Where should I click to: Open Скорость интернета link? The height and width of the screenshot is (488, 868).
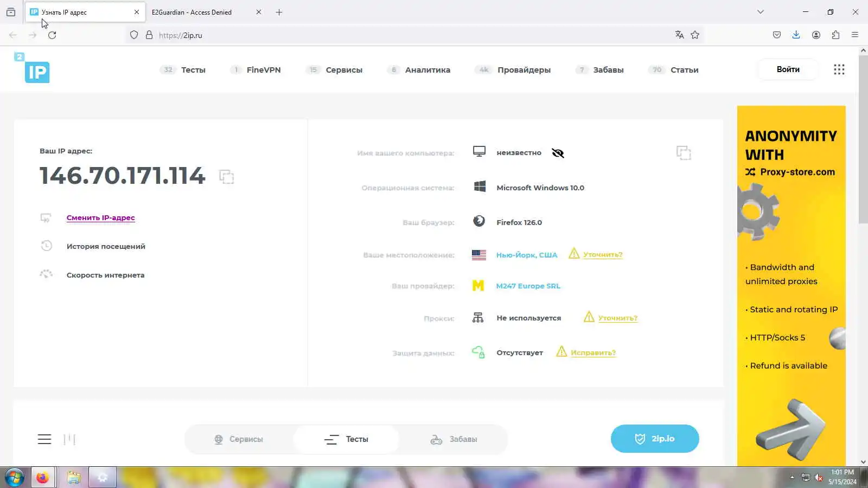click(105, 275)
